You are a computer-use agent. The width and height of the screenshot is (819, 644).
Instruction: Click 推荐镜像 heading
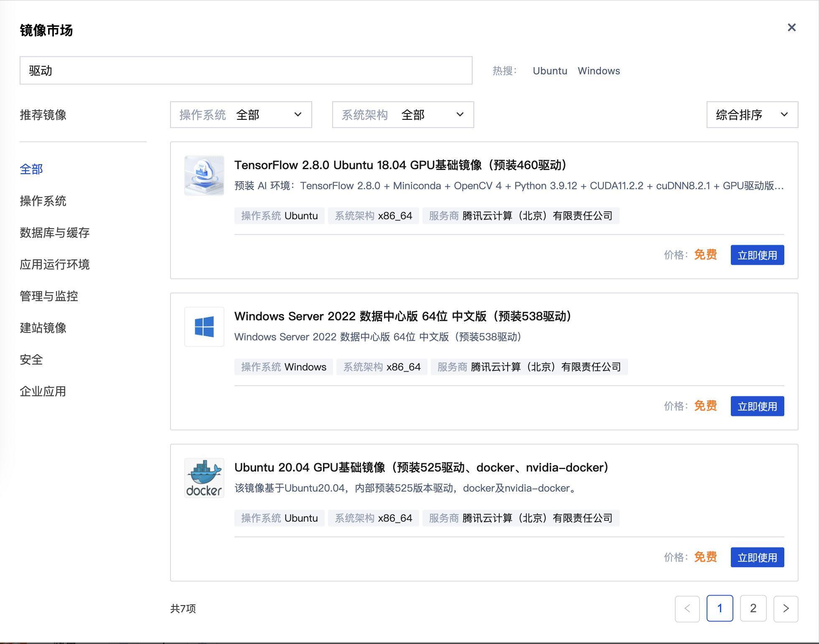point(43,115)
